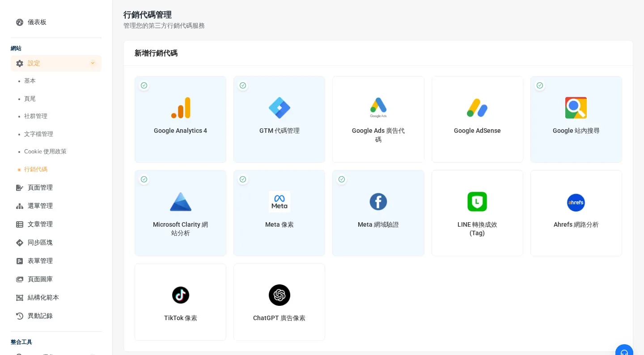The height and width of the screenshot is (355, 644).
Task: Click the Microsoft Clarity logo icon
Action: pyautogui.click(x=181, y=202)
